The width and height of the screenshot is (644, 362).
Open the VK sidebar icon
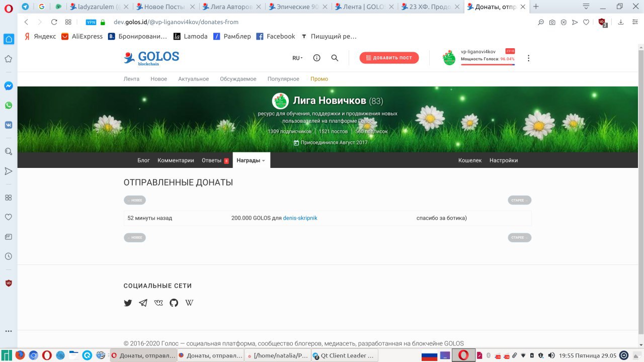point(8,125)
